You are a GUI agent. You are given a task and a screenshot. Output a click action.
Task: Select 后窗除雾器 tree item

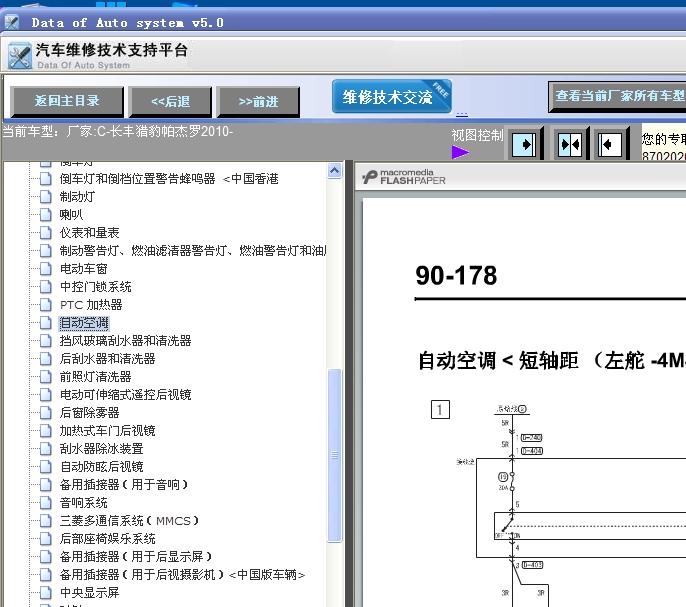[89, 412]
